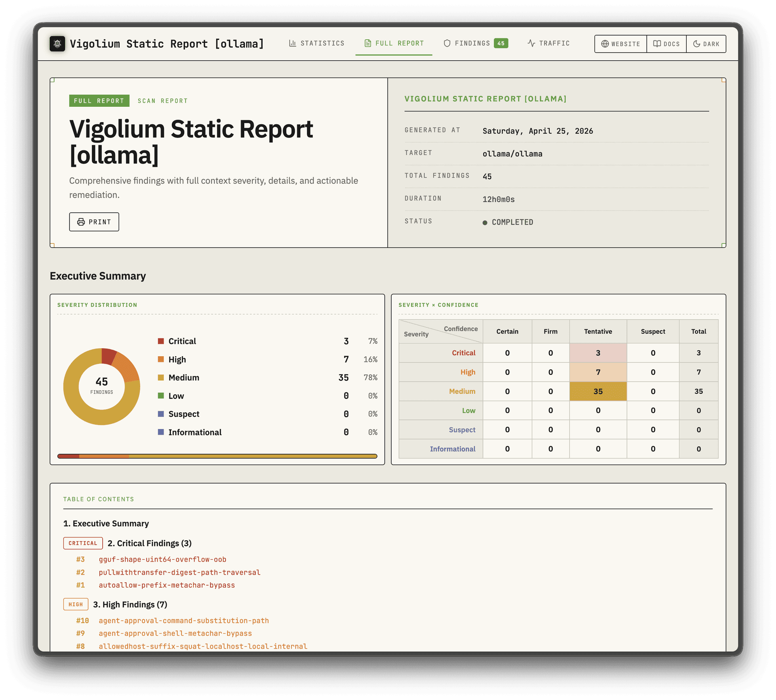Open agent-approval-shell-metachar-bypass finding
The image size is (776, 700).
(175, 633)
